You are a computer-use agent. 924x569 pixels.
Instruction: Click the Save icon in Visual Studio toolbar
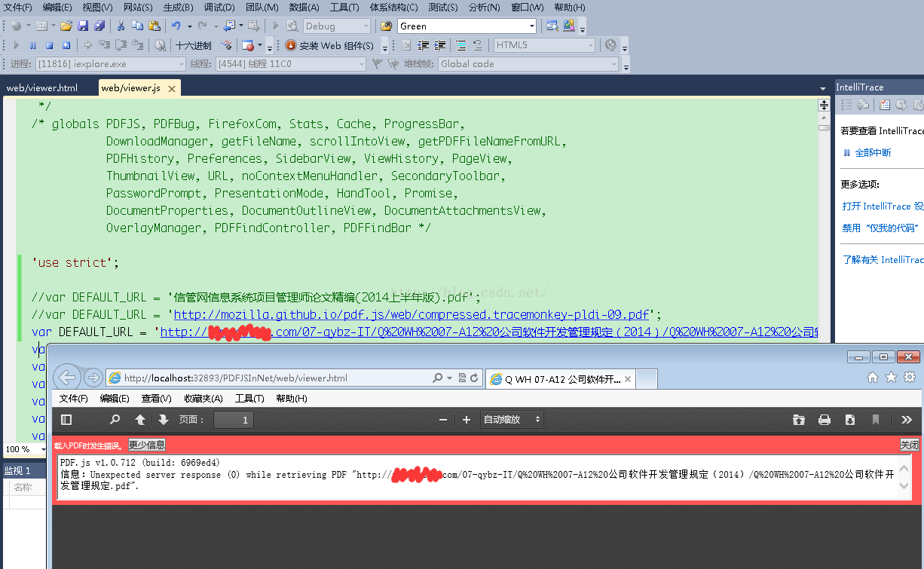coord(84,26)
